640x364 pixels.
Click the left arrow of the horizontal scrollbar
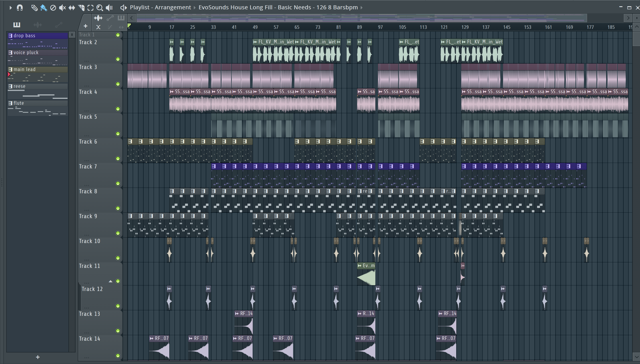coord(132,18)
